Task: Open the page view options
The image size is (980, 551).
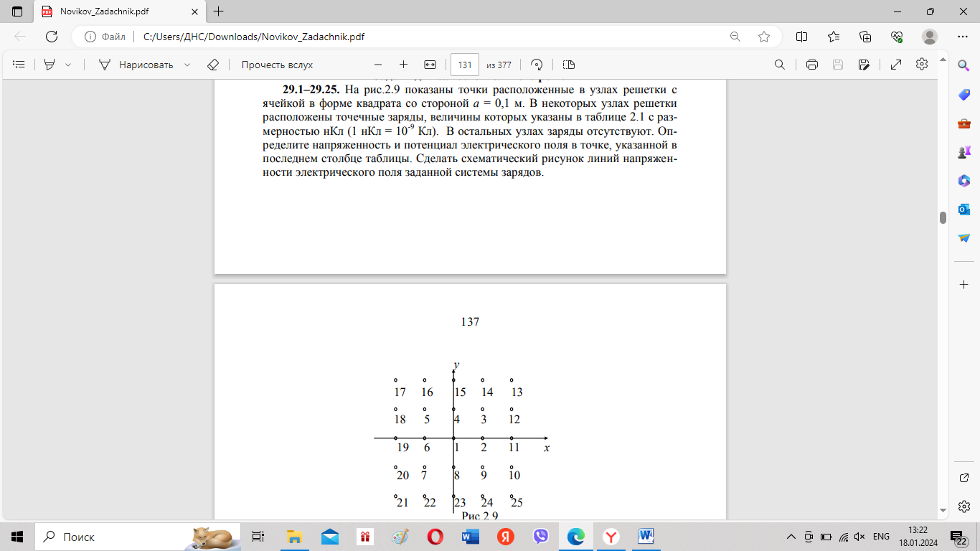Action: (569, 65)
